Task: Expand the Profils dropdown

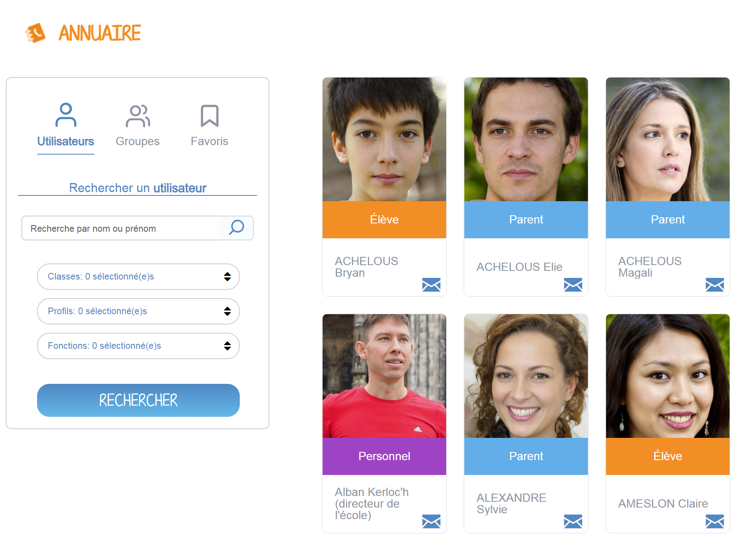Action: coord(138,311)
